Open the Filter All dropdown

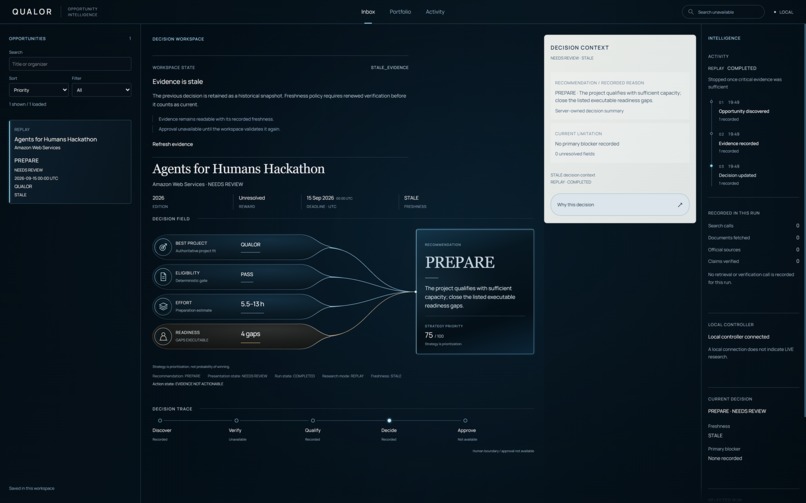[101, 90]
